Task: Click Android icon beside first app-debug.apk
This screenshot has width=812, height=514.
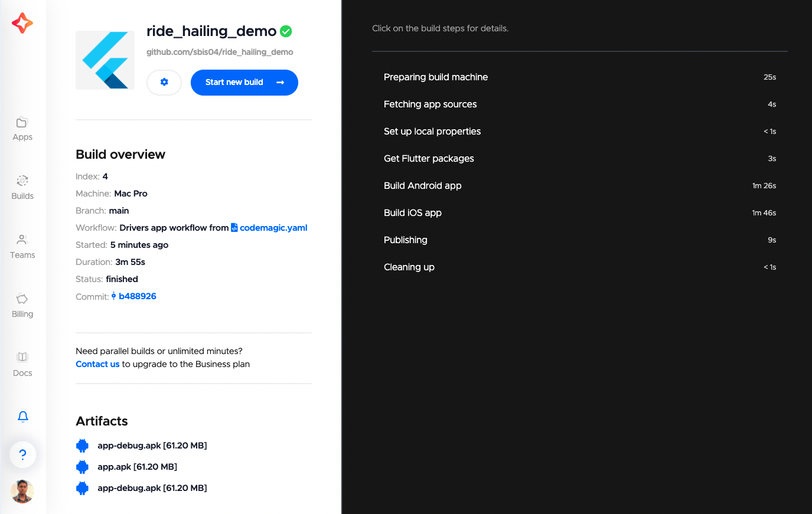Action: tap(83, 446)
